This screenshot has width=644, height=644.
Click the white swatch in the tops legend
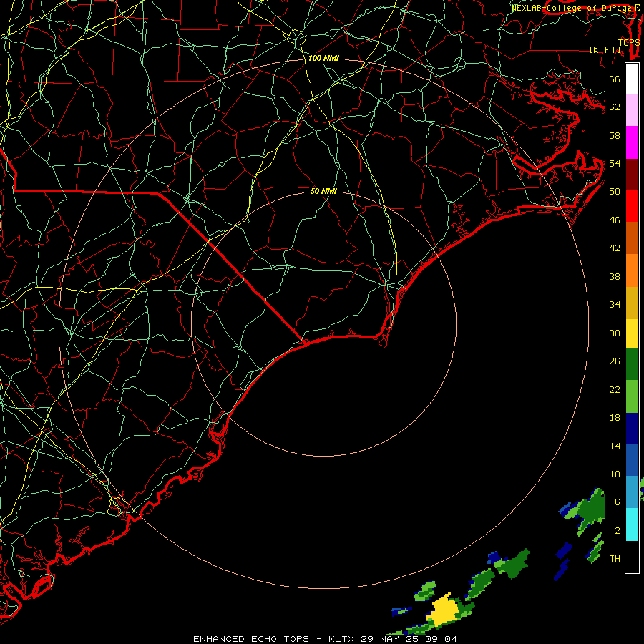pyautogui.click(x=632, y=79)
